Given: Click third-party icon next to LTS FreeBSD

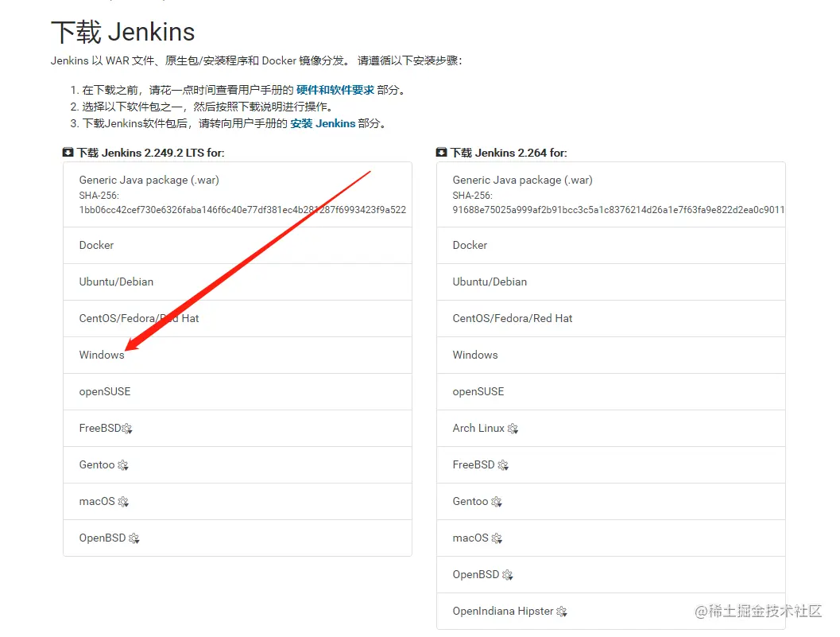Looking at the screenshot, I should pyautogui.click(x=127, y=429).
